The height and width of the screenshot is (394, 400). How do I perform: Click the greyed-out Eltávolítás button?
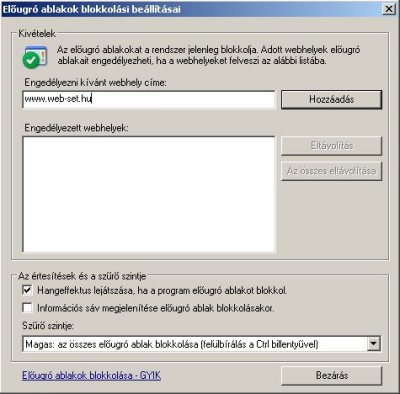coord(331,146)
